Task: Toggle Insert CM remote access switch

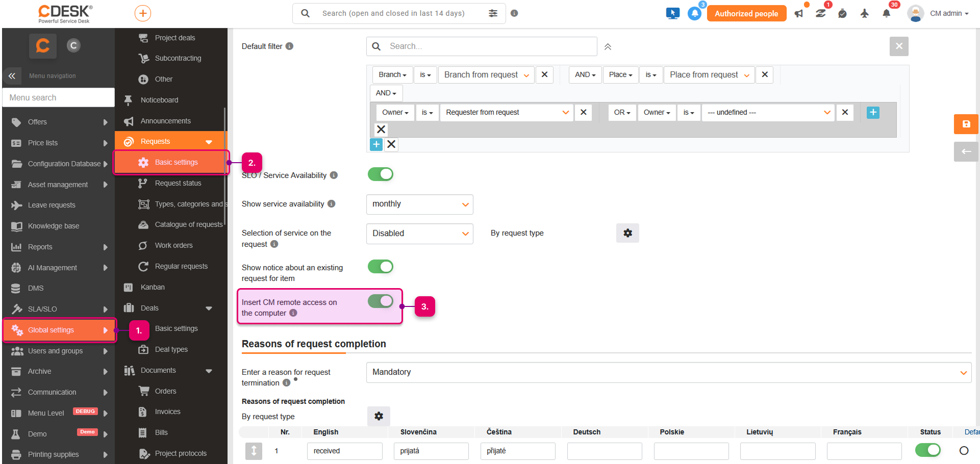Action: pyautogui.click(x=381, y=301)
